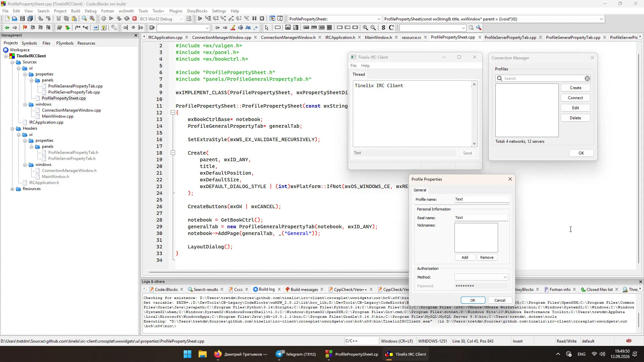Open the Replace tool icon
Viewport: 644px width, 362px height.
tap(92, 19)
